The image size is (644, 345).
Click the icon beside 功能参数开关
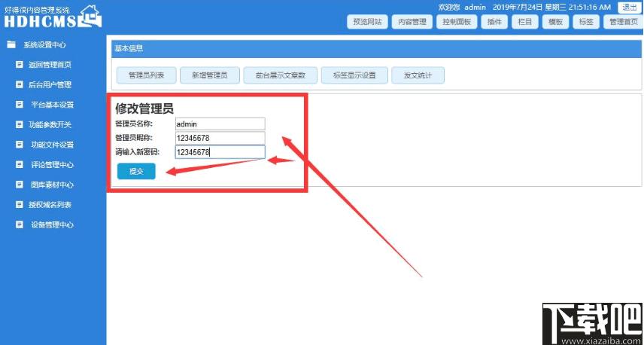pos(20,124)
